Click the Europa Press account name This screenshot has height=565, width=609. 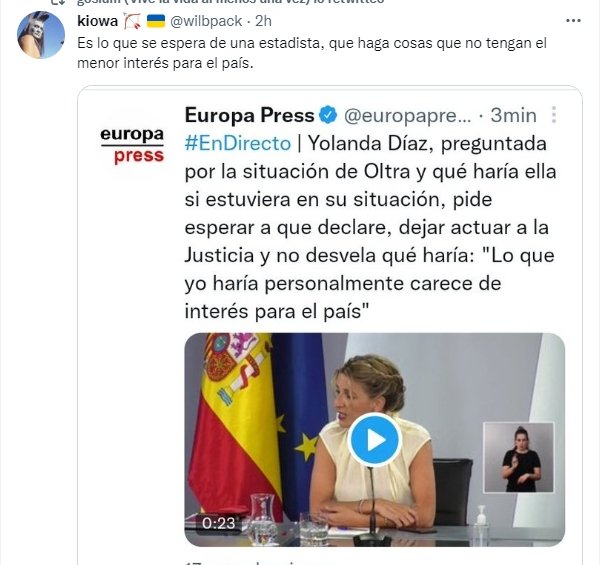point(249,115)
